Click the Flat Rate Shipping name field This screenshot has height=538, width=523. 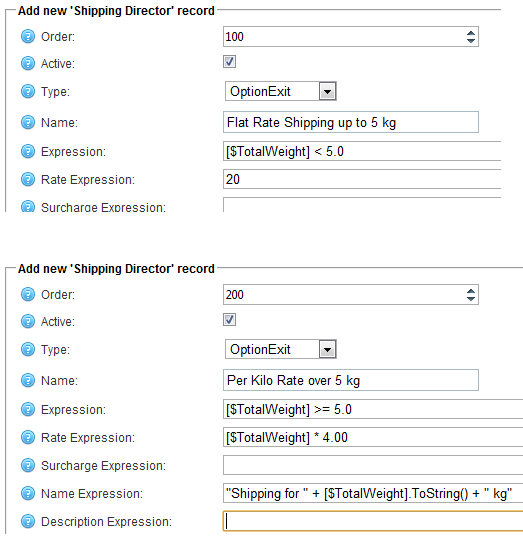(x=351, y=122)
